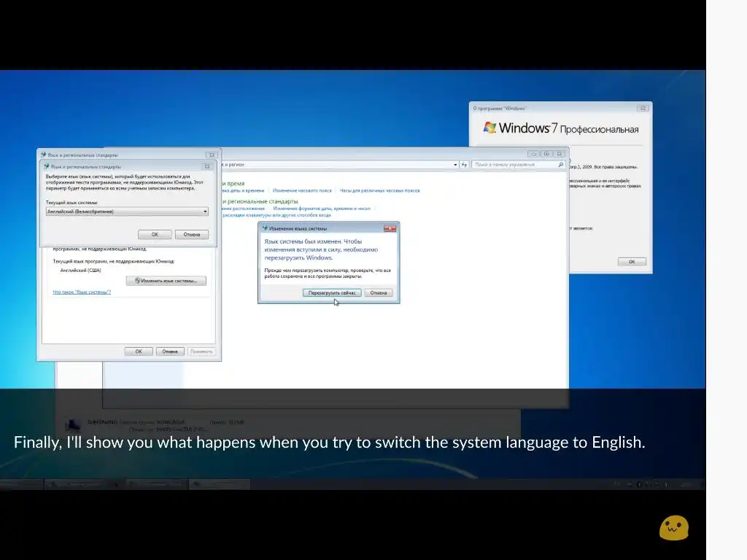747x560 pixels.
Task: Open the "Английский (Великобритания)" system language dropdown
Action: pyautogui.click(x=127, y=211)
